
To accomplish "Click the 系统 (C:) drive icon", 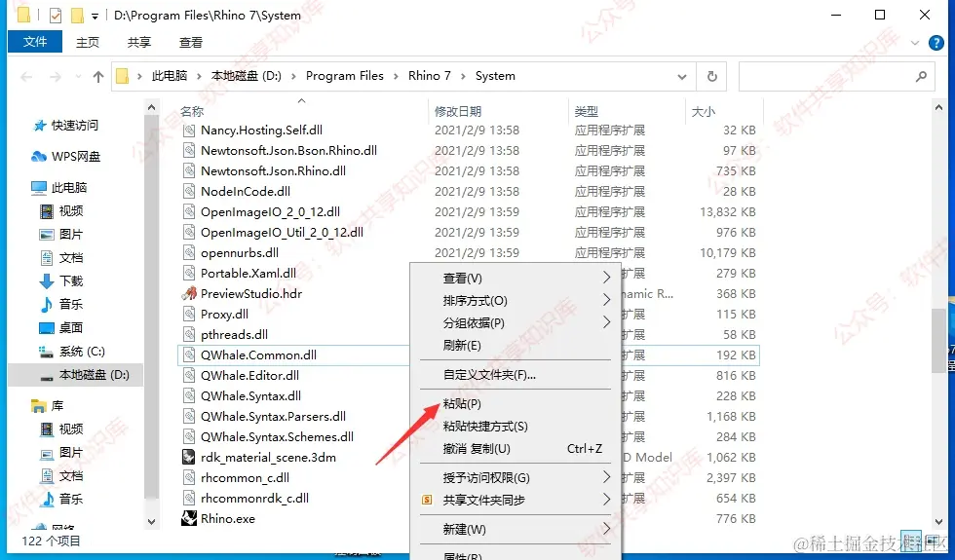I will coord(47,352).
